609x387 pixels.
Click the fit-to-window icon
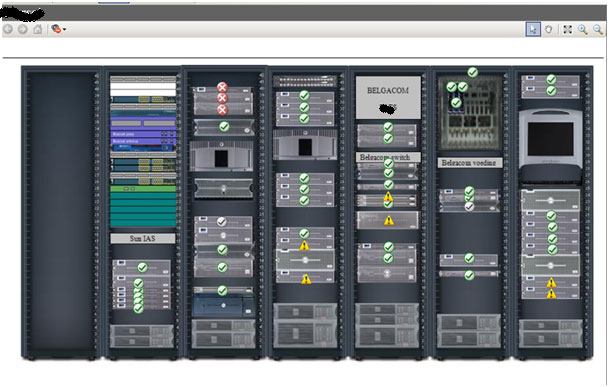(567, 29)
